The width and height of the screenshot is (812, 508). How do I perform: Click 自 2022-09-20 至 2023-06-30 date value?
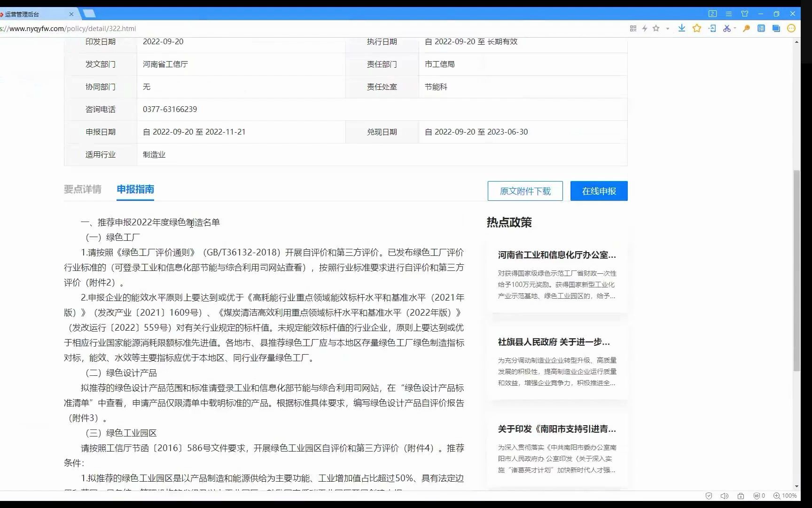476,132
